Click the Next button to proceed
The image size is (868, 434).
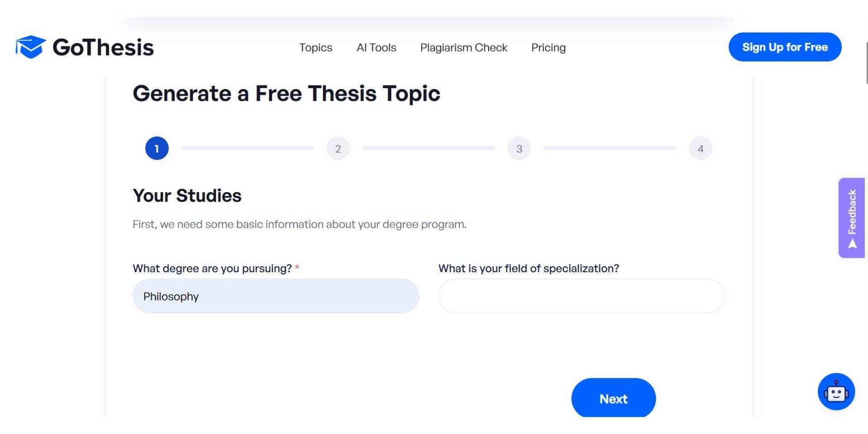pos(613,398)
